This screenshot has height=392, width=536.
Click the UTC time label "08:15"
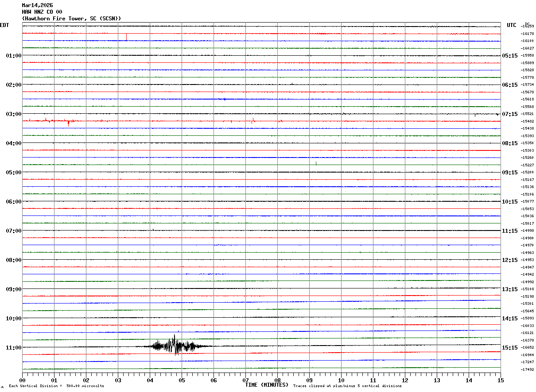tap(510, 143)
